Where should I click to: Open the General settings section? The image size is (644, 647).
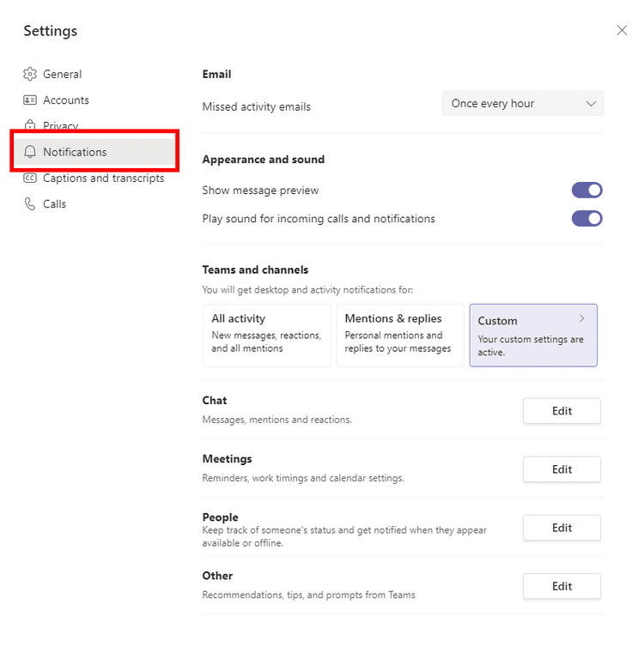(63, 75)
